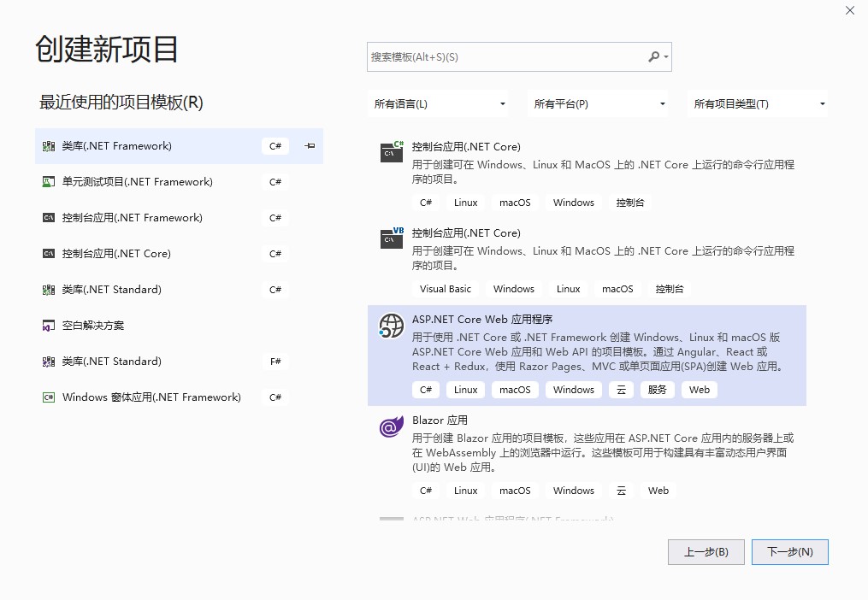Select ASP.NET Core Web 应用程序 template
The image size is (868, 600).
click(587, 356)
